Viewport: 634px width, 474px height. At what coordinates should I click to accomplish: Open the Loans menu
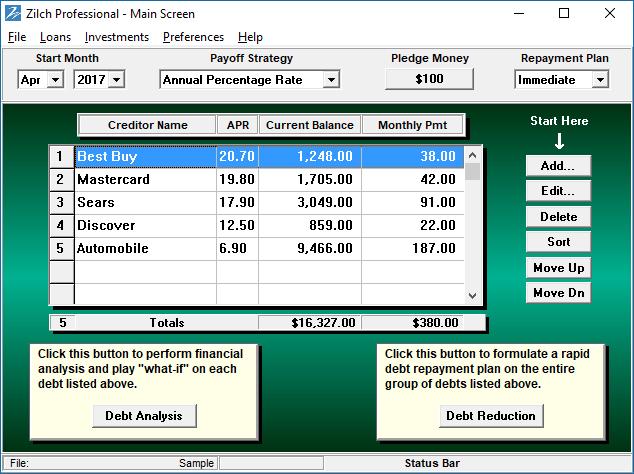click(55, 37)
